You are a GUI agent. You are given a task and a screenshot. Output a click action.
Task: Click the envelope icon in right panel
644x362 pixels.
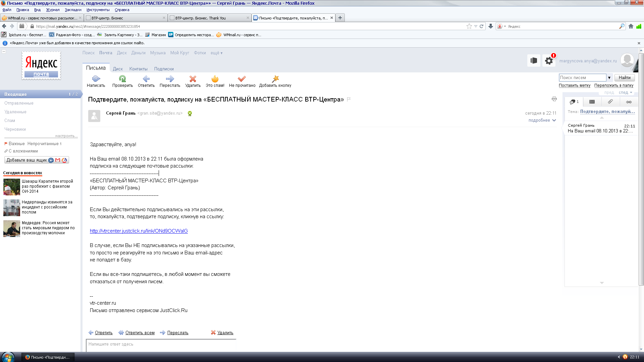(592, 102)
